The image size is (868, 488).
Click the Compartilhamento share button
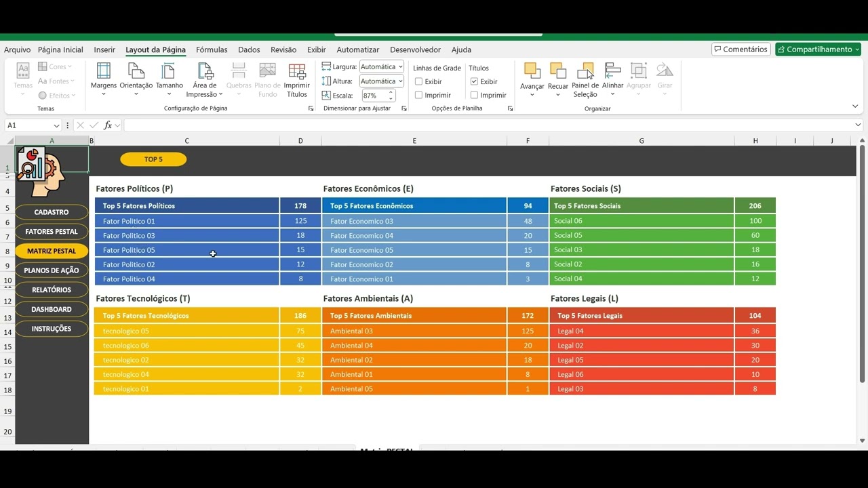pyautogui.click(x=818, y=49)
